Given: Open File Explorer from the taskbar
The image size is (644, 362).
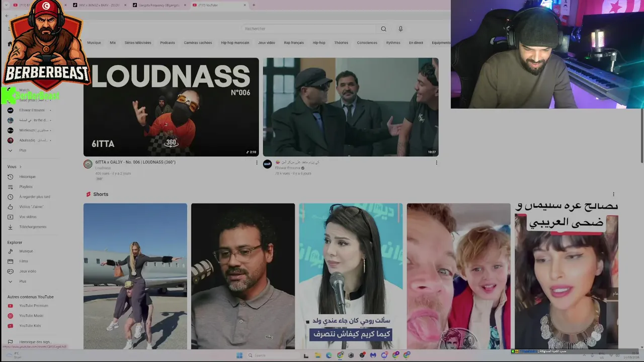Looking at the screenshot, I should (317, 355).
